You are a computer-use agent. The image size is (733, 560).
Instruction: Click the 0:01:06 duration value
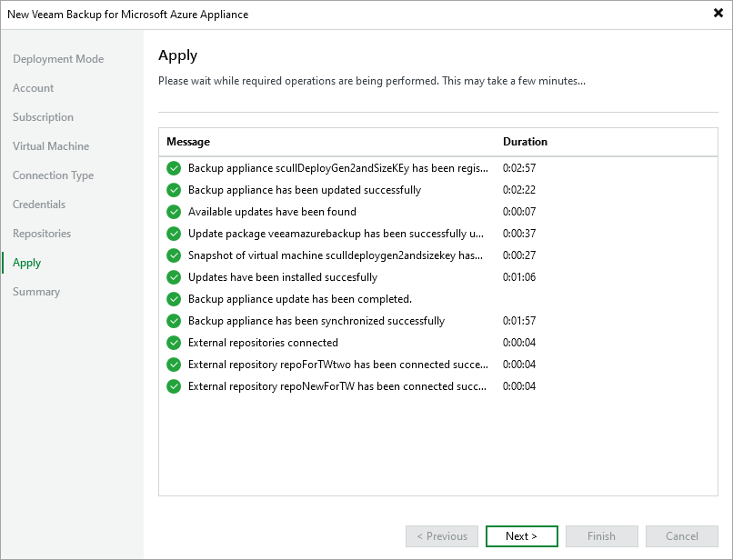tap(519, 277)
